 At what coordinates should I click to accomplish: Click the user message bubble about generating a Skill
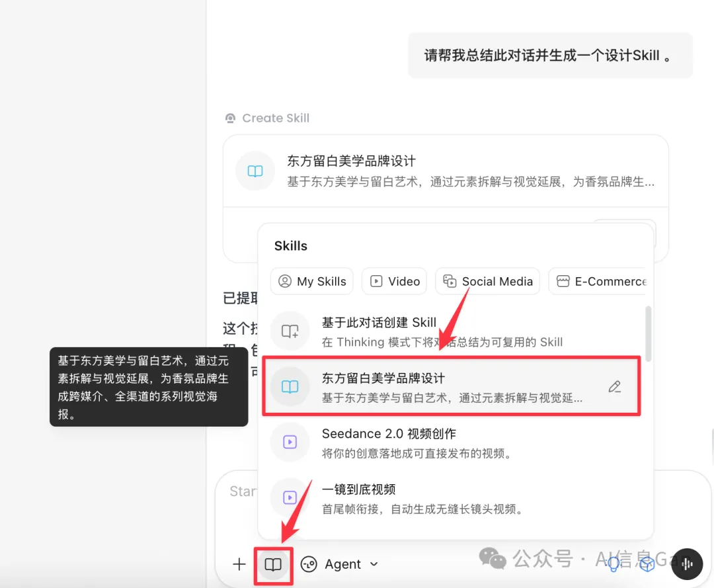coord(550,56)
